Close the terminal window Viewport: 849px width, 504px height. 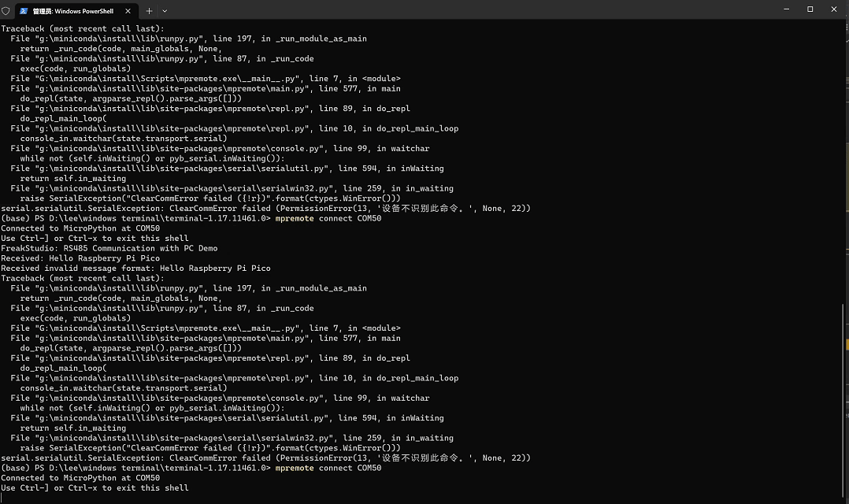(834, 9)
